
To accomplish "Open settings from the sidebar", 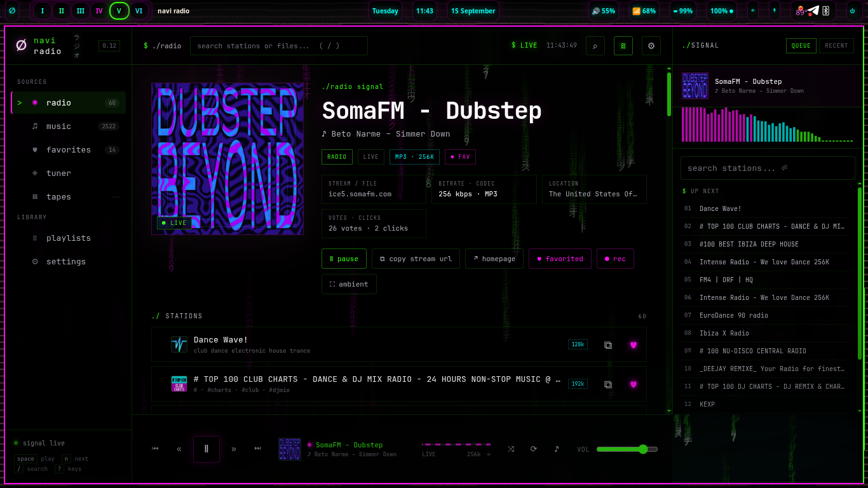I will [69, 261].
